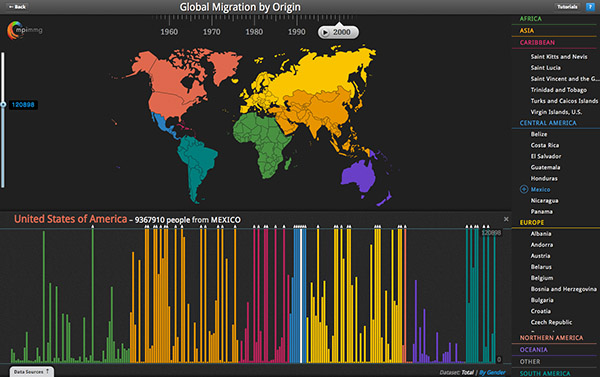Select Croatia in the list
600x377 pixels.
[x=541, y=312]
